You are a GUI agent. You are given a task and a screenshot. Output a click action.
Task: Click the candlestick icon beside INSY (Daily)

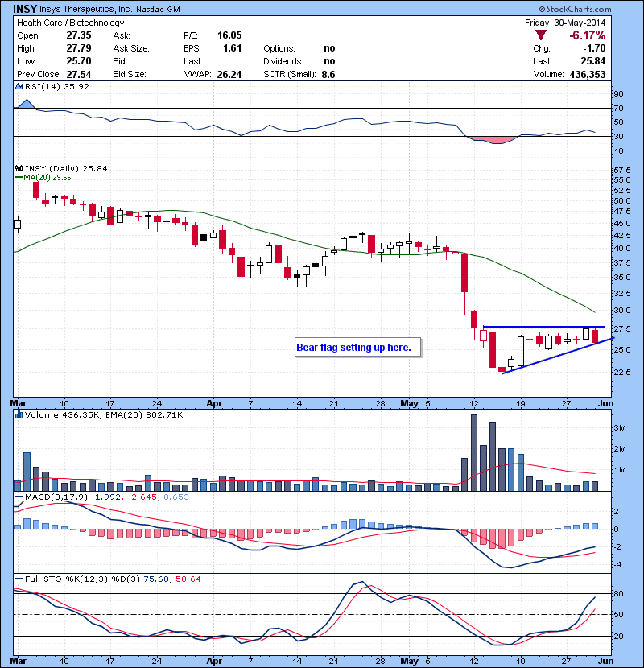pyautogui.click(x=19, y=168)
